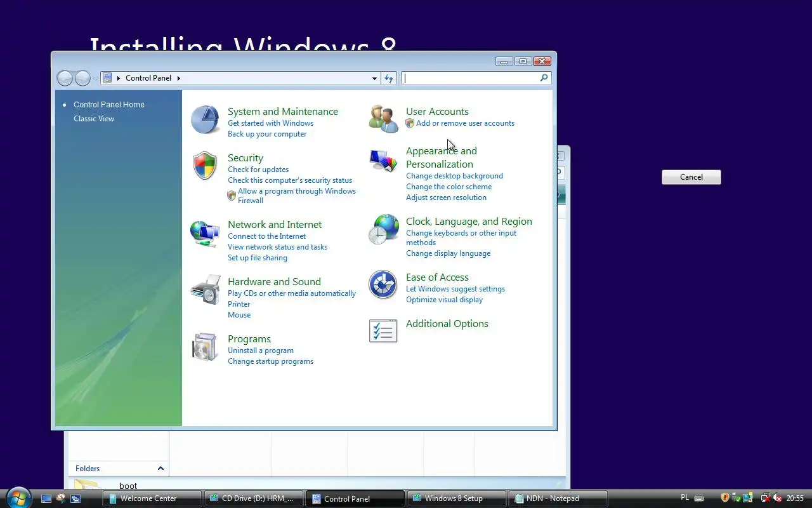Open System and Maintenance heading link

pyautogui.click(x=283, y=112)
